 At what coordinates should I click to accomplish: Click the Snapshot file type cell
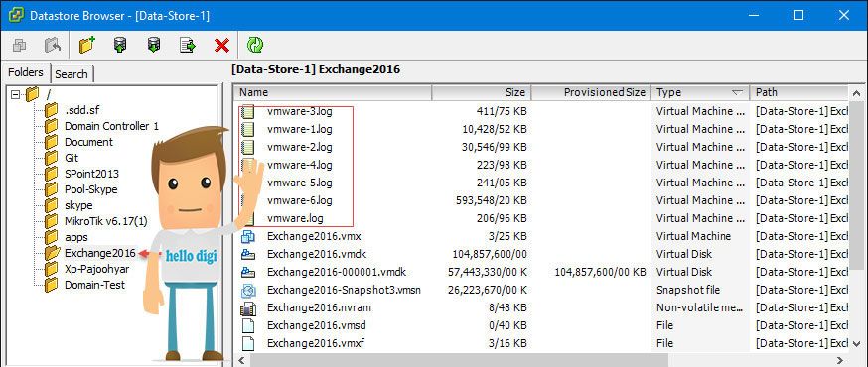688,290
